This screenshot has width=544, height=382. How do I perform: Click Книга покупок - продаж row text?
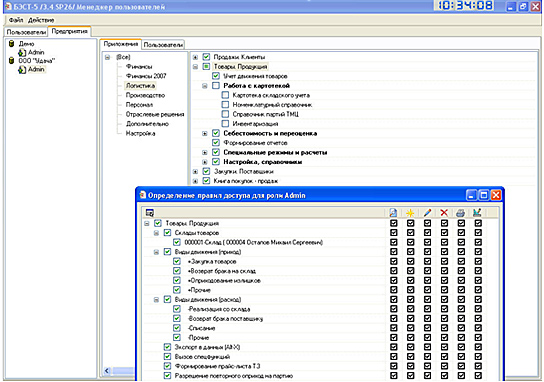pyautogui.click(x=246, y=181)
